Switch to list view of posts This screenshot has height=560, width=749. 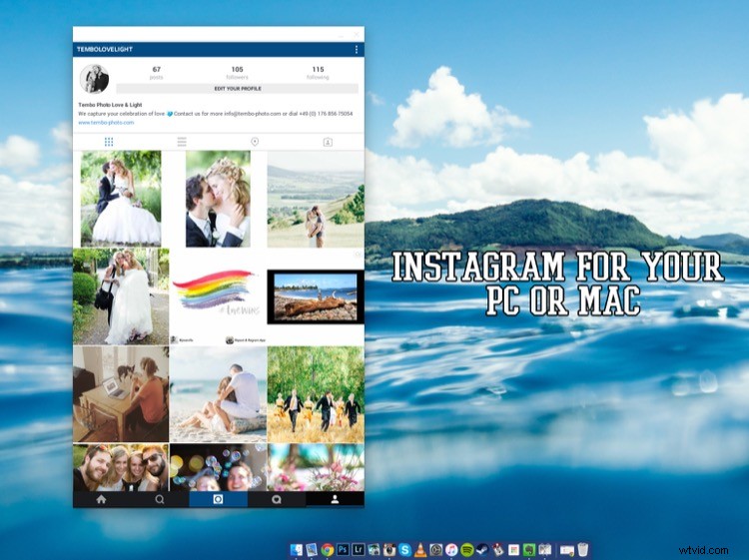click(x=182, y=142)
